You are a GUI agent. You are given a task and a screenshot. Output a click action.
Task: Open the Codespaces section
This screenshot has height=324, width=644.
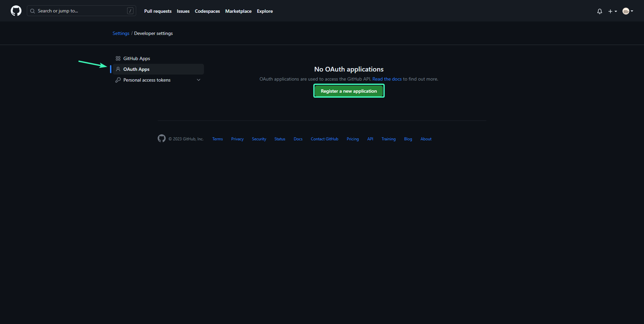coord(207,11)
